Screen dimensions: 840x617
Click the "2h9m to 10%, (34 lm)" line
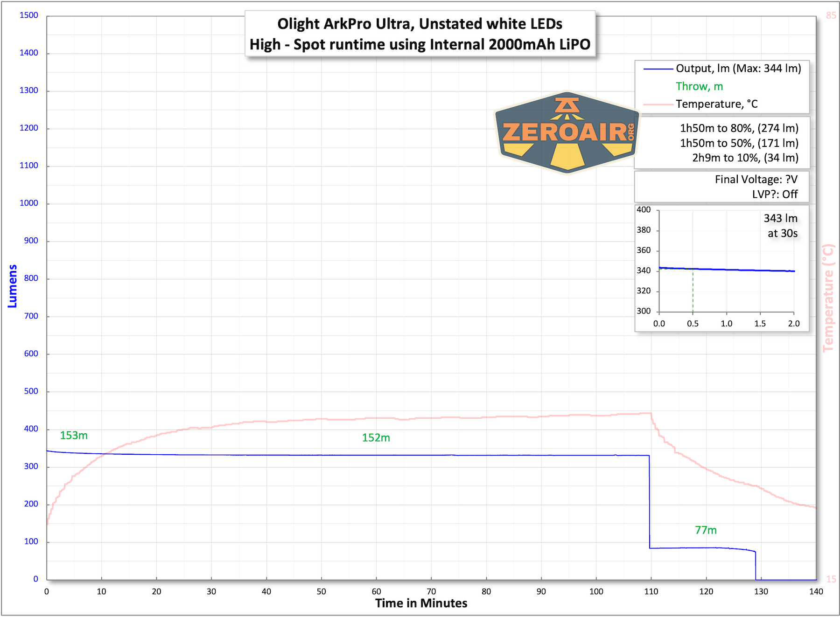(x=745, y=158)
